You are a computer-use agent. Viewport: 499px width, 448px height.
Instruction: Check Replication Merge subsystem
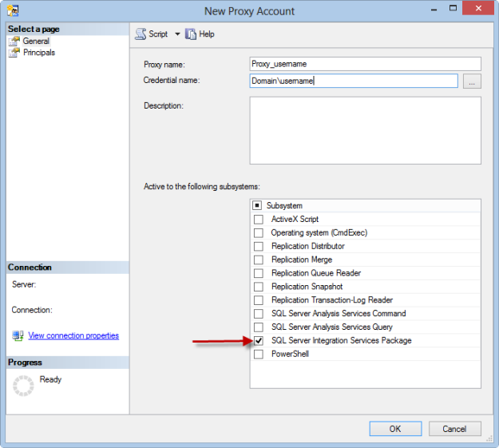[x=259, y=260]
